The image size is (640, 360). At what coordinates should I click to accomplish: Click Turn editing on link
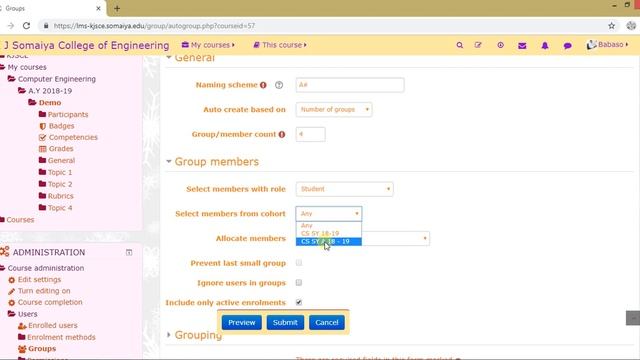pyautogui.click(x=44, y=291)
